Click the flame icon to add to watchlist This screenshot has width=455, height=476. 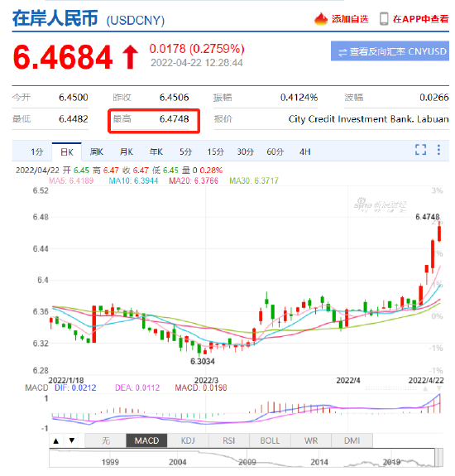[x=321, y=19]
